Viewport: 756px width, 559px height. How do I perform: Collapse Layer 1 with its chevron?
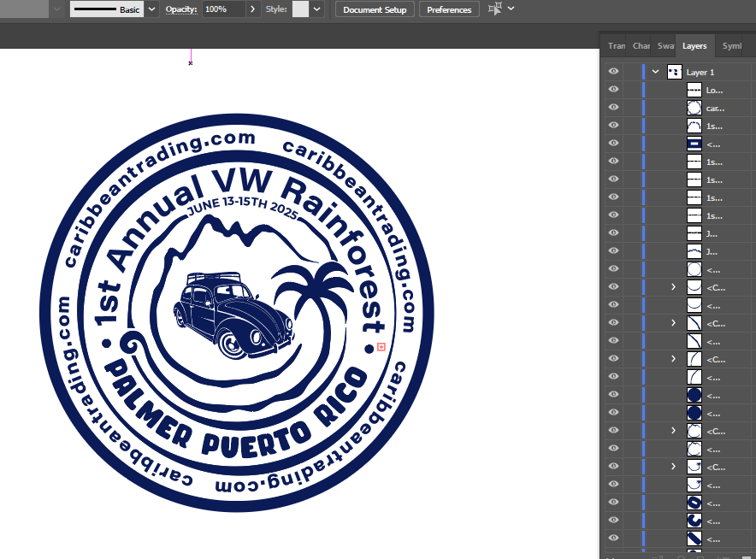[x=655, y=72]
